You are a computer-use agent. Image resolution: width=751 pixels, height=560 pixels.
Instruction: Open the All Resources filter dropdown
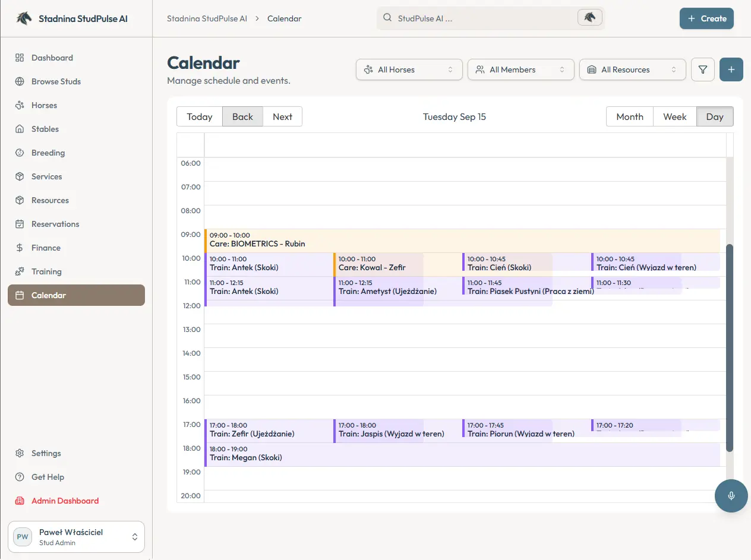point(632,69)
